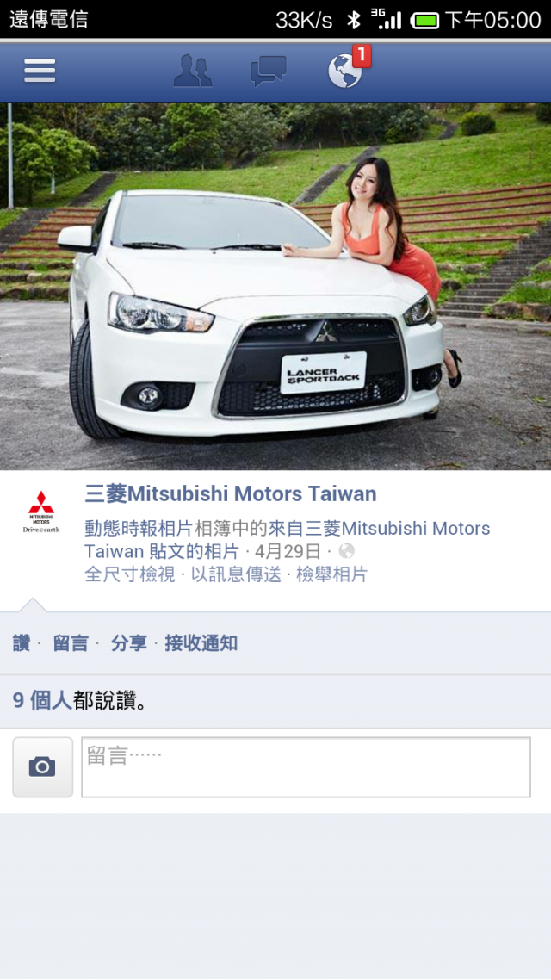View the 9 個人 who liked
This screenshot has height=980, width=551.
(42, 701)
